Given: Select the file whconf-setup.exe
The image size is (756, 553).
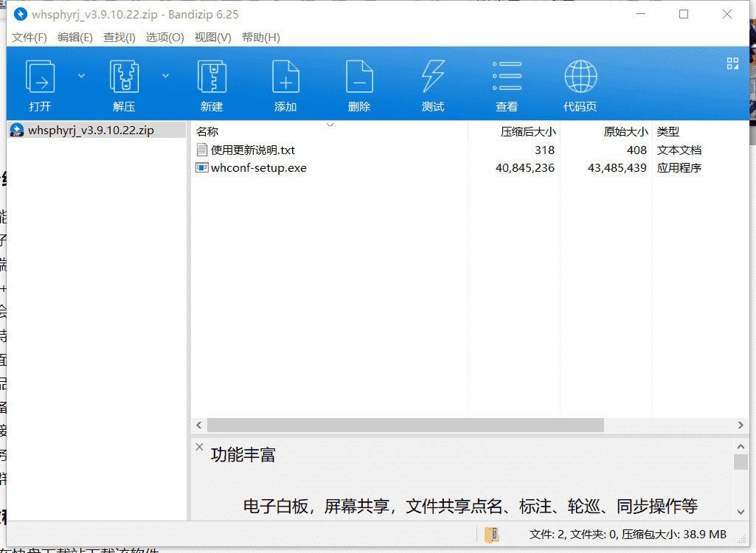Looking at the screenshot, I should (259, 168).
